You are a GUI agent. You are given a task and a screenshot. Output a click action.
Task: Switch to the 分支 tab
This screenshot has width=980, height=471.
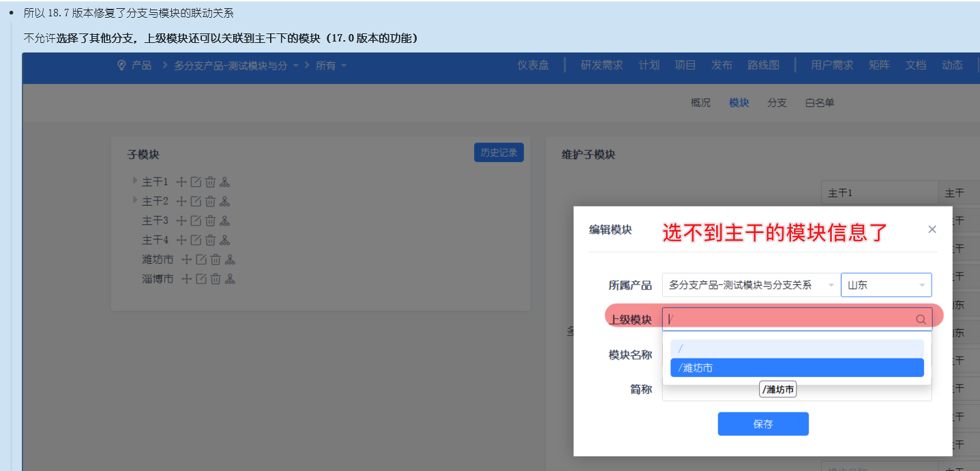777,103
